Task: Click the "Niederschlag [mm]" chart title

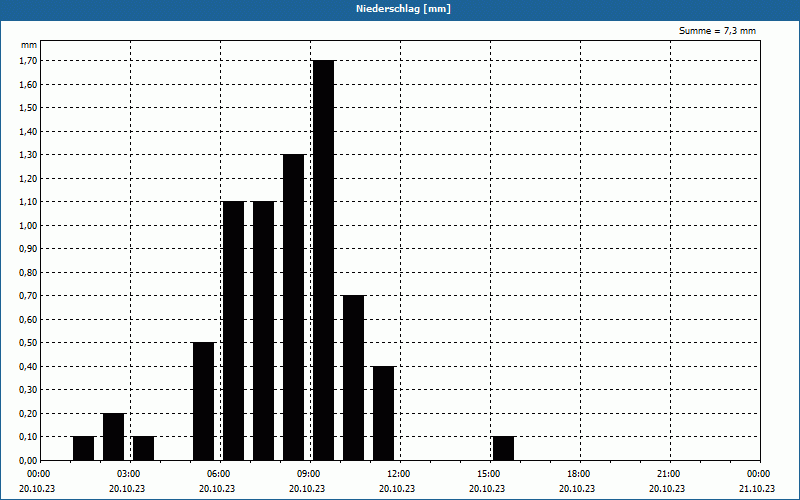Action: click(x=403, y=9)
